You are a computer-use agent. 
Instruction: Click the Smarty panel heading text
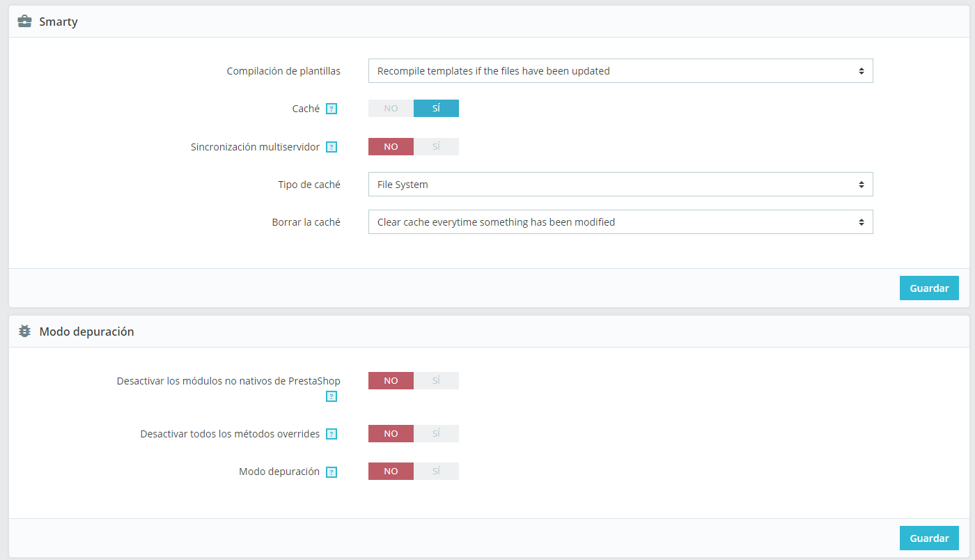[58, 22]
